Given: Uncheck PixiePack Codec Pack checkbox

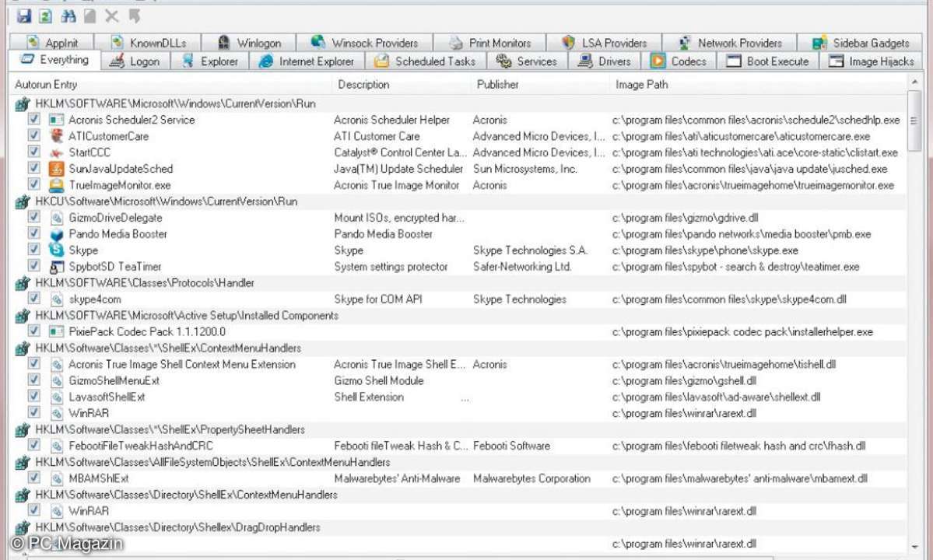Looking at the screenshot, I should click(x=34, y=331).
